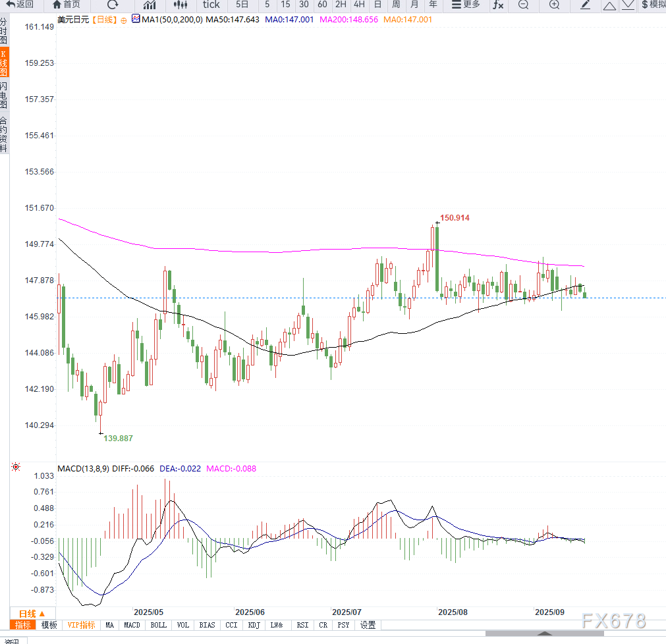Click the 返回 back button
Image resolution: width=666 pixels, height=644 pixels.
tap(19, 5)
